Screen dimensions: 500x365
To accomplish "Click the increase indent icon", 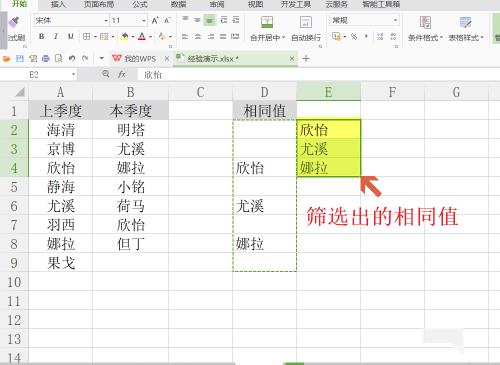I will [236, 20].
